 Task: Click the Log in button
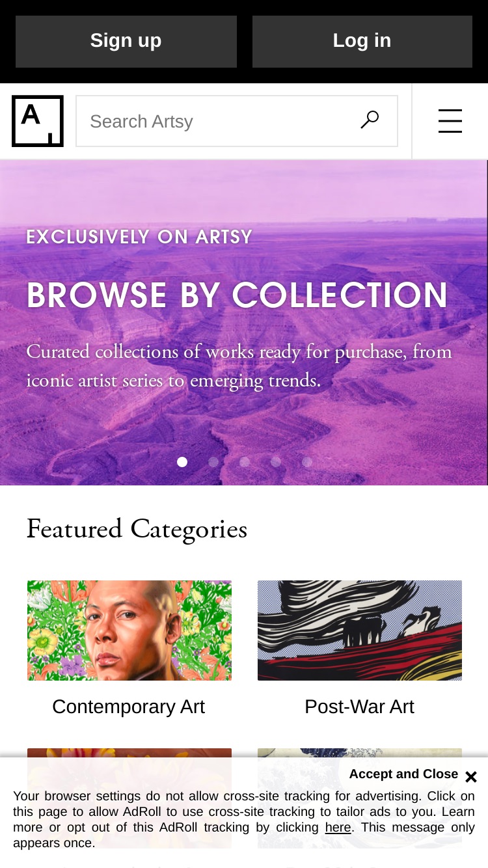[x=362, y=41]
